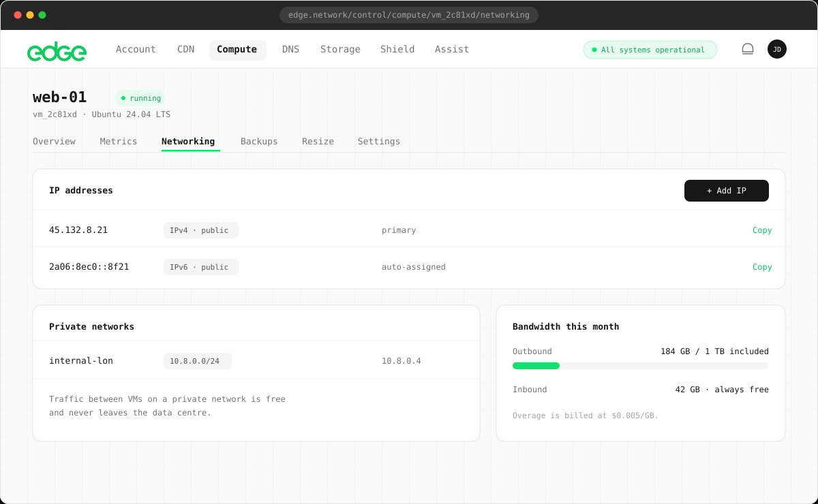The image size is (818, 504).
Task: Click the auto-assigned label
Action: tap(414, 267)
